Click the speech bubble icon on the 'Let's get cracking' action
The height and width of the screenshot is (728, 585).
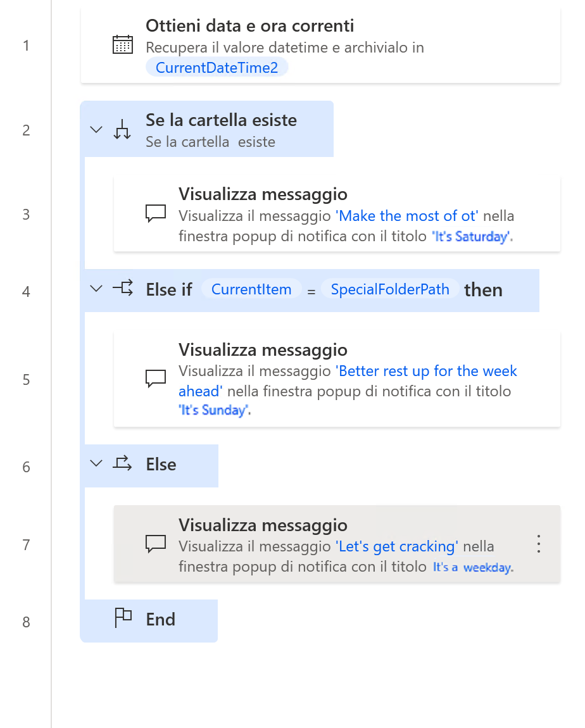click(155, 544)
